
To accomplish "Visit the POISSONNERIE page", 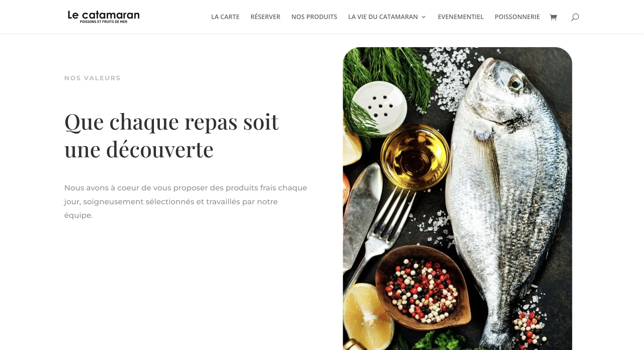I will [517, 17].
